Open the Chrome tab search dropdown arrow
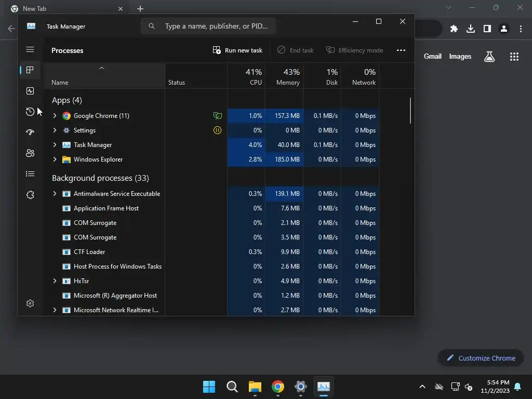This screenshot has width=532, height=399. click(x=448, y=7)
